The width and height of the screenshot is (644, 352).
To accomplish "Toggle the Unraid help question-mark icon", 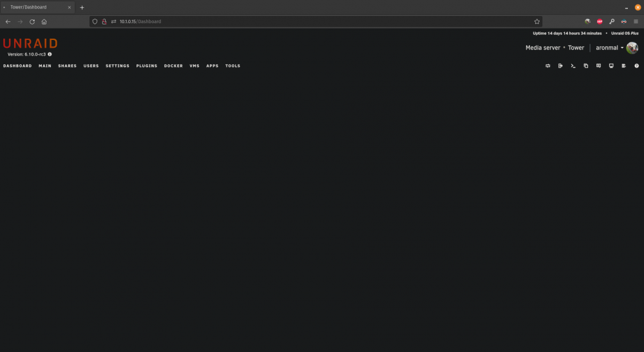I will (x=637, y=66).
